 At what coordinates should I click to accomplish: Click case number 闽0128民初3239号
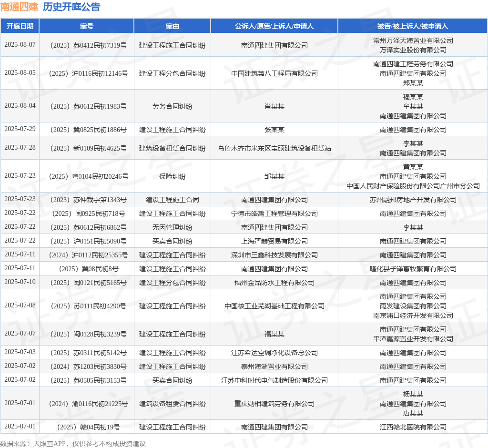click(x=100, y=335)
